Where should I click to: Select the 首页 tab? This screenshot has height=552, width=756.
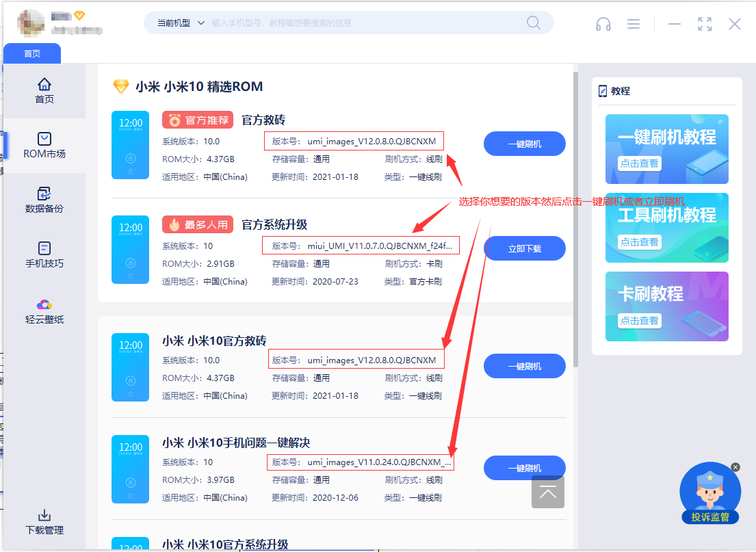(x=32, y=53)
